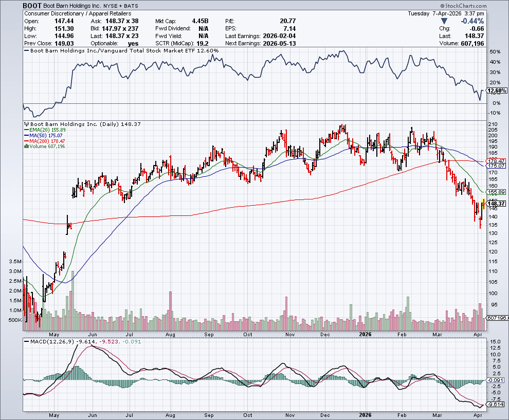
Task: Click the header Volume value 607,196
Action: coord(472,44)
